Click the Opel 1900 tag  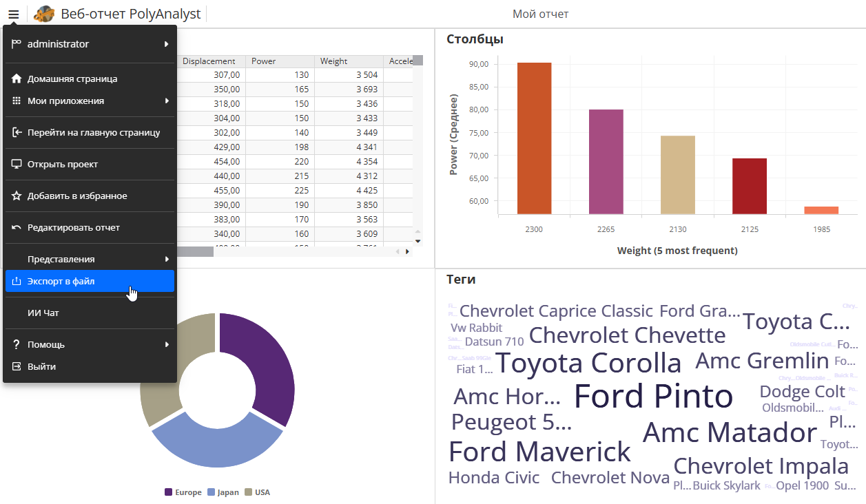pos(802,486)
